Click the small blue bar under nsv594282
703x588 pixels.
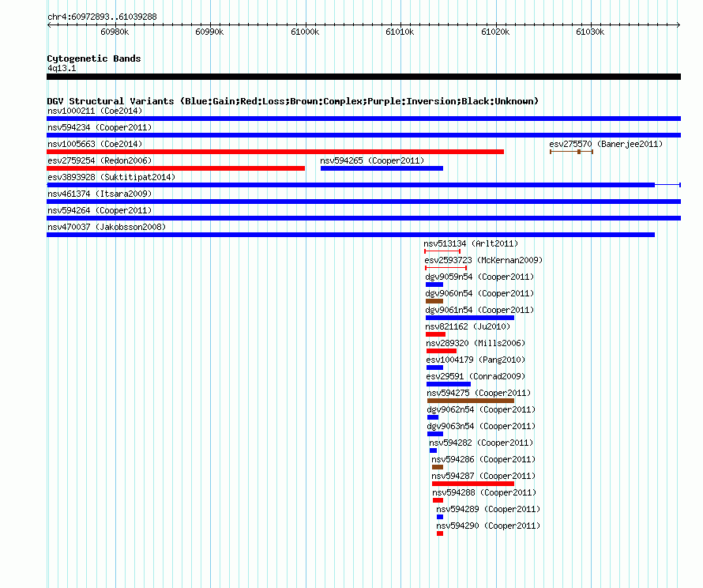click(433, 450)
